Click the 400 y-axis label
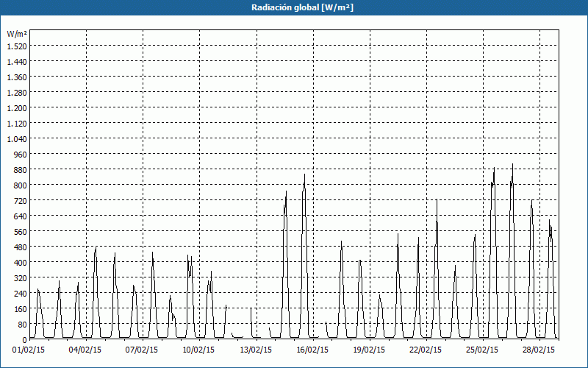The image size is (588, 368). 21,263
